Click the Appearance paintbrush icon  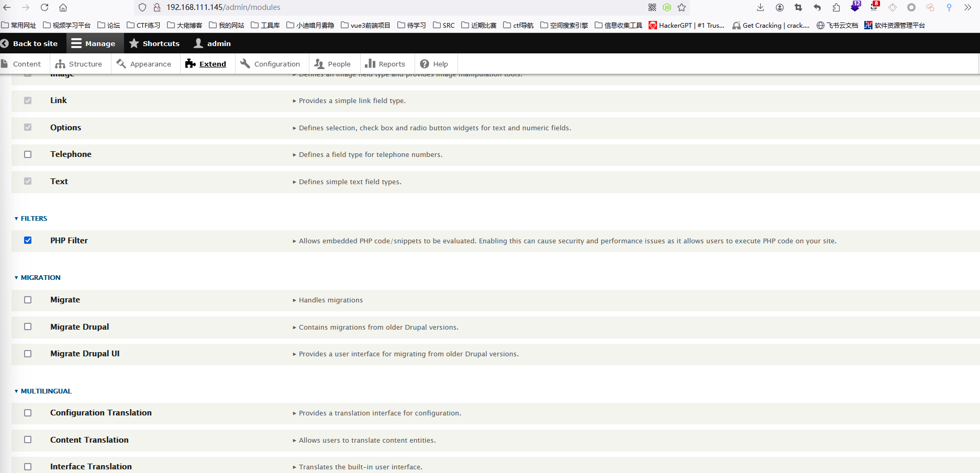point(121,64)
